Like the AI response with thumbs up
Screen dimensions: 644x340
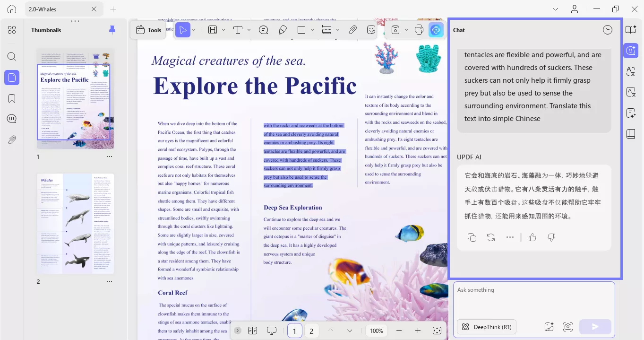point(532,237)
